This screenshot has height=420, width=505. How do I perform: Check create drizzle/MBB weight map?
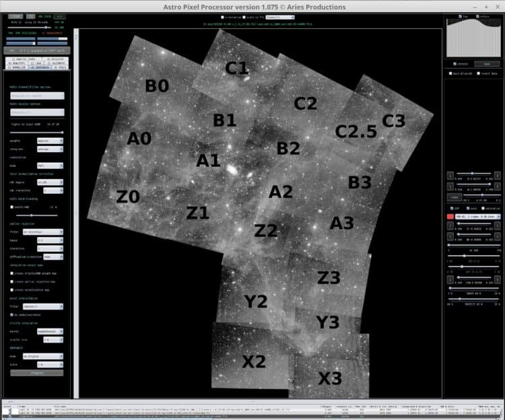coord(12,273)
